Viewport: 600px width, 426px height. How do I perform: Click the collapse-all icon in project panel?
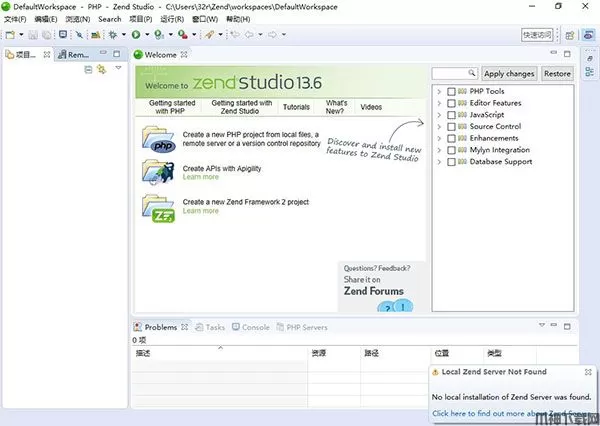(88, 70)
